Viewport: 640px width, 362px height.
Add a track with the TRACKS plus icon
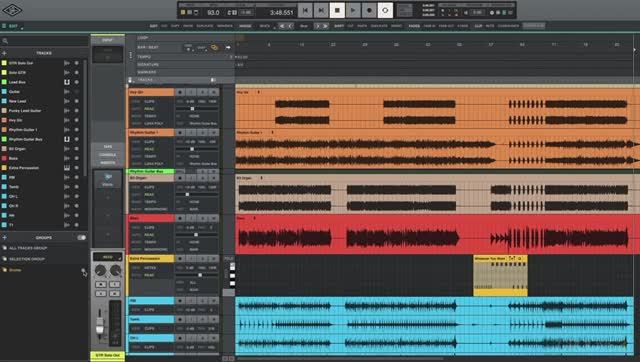click(4, 53)
